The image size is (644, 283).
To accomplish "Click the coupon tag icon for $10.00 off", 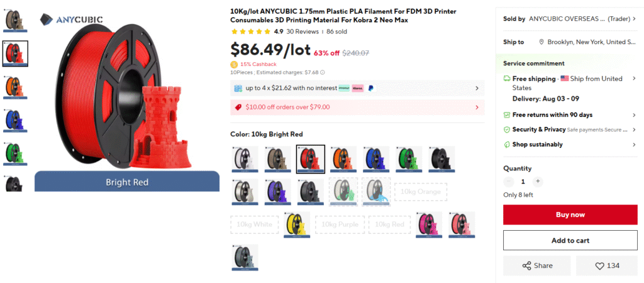I will click(x=238, y=107).
